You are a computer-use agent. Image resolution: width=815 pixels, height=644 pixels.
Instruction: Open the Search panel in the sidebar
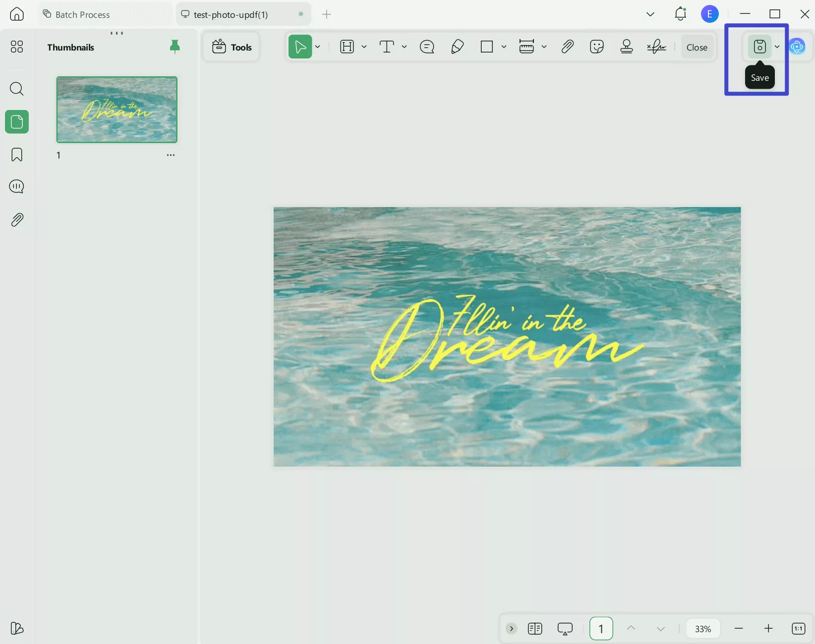[x=16, y=89]
